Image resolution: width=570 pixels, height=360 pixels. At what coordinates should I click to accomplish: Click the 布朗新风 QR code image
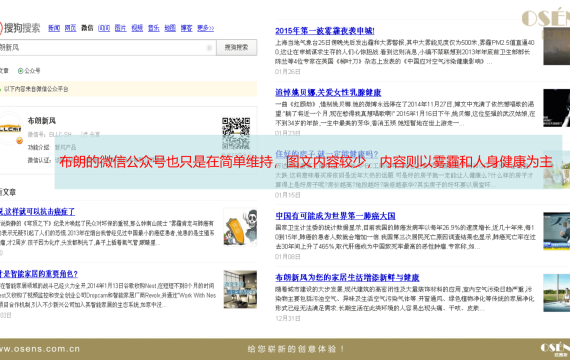point(236,133)
